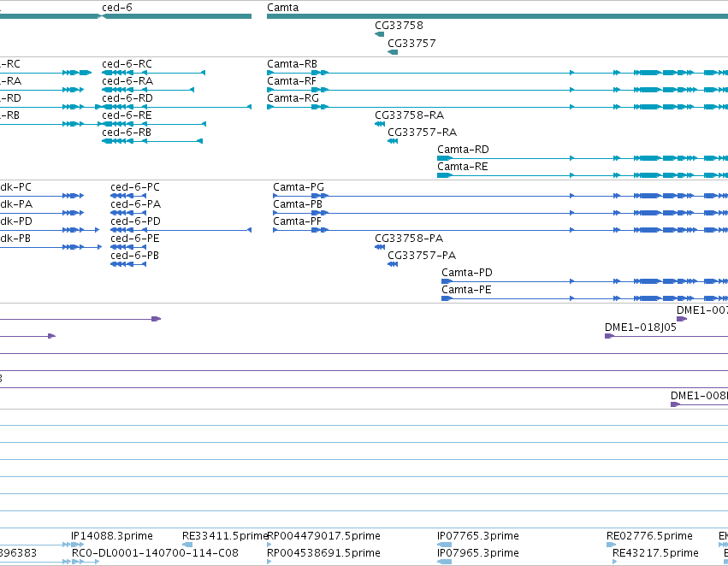Click the dk-PA protein label
Image resolution: width=728 pixels, height=566 pixels.
tap(16, 204)
